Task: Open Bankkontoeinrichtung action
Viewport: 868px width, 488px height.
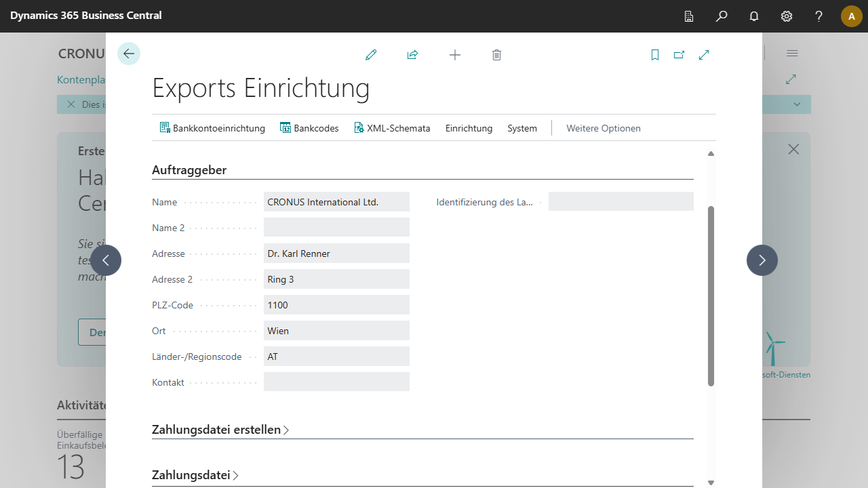Action: click(212, 128)
